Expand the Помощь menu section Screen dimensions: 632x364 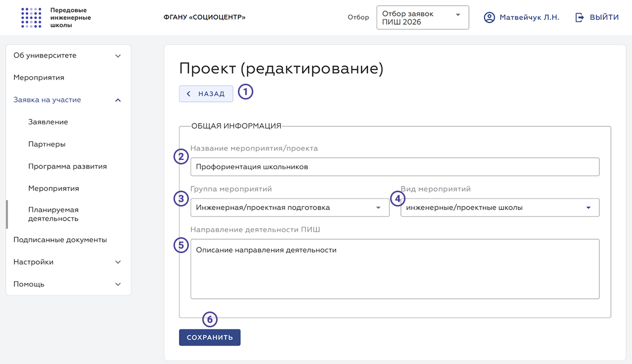point(68,284)
